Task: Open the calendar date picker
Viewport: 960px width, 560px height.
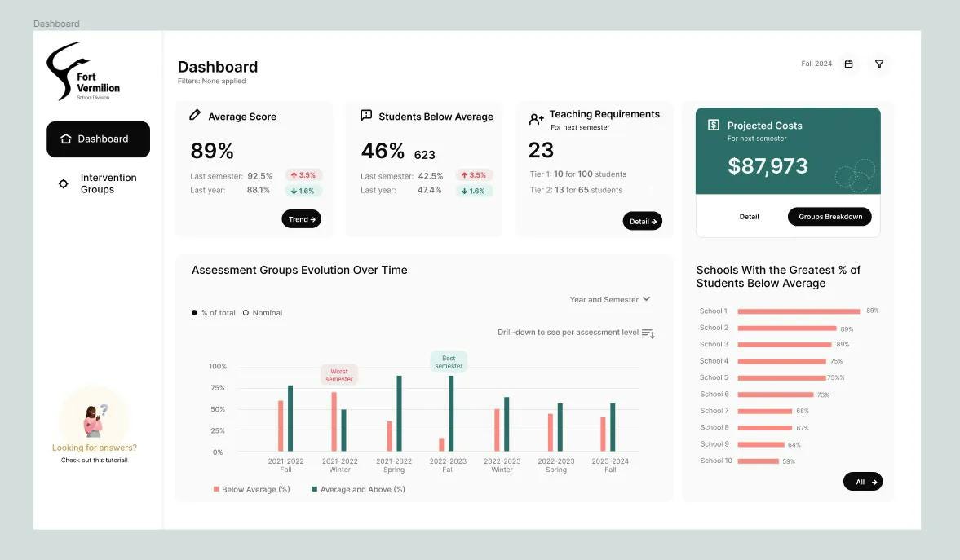Action: [x=848, y=63]
